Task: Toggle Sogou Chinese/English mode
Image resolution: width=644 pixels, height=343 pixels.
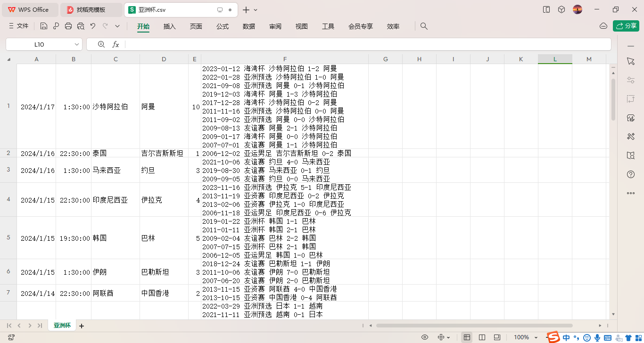Action: (566, 337)
